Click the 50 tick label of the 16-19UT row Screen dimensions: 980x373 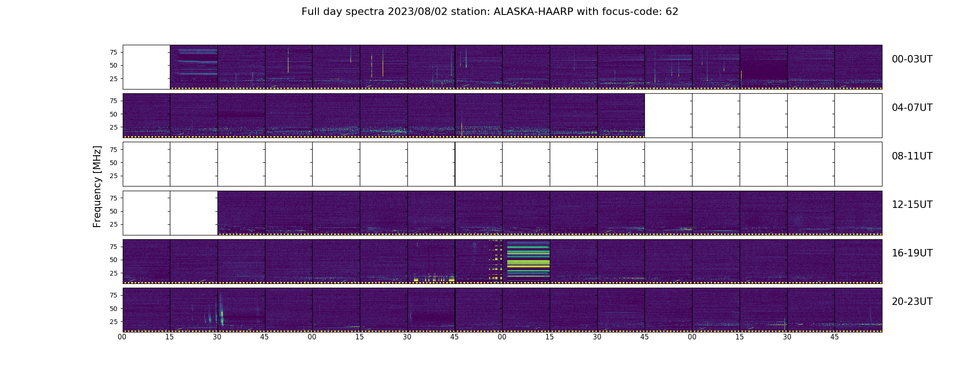pos(113,260)
